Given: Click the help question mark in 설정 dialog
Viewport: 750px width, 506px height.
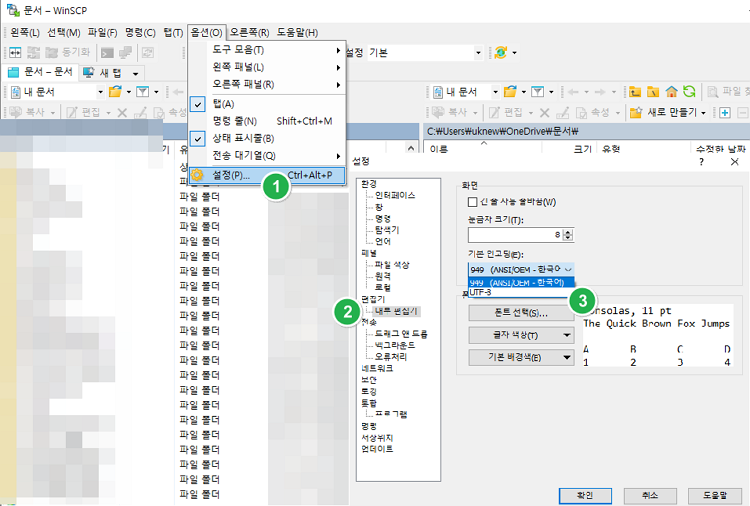Looking at the screenshot, I should [701, 162].
